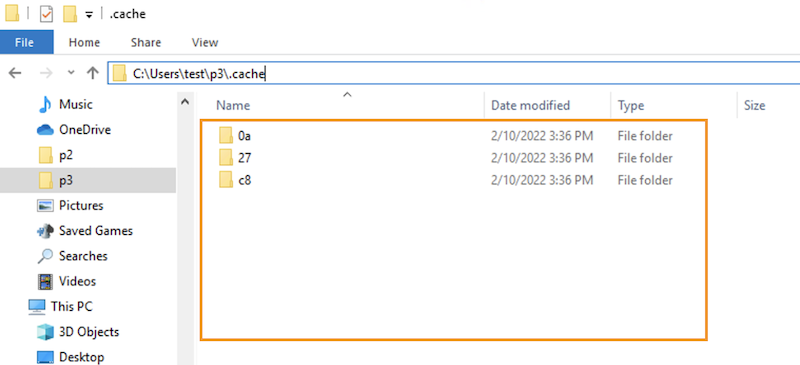Switch to the Share ribbon tab
The width and height of the screenshot is (800, 365).
click(146, 42)
